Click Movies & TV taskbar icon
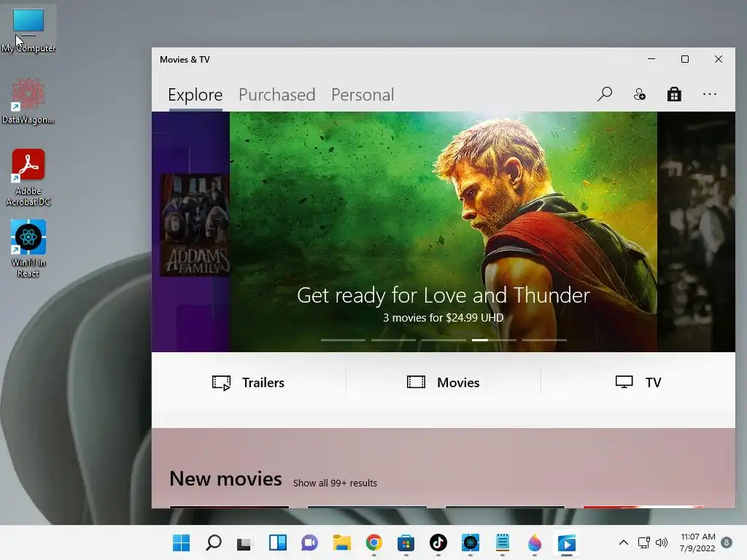Image resolution: width=747 pixels, height=560 pixels. (567, 542)
